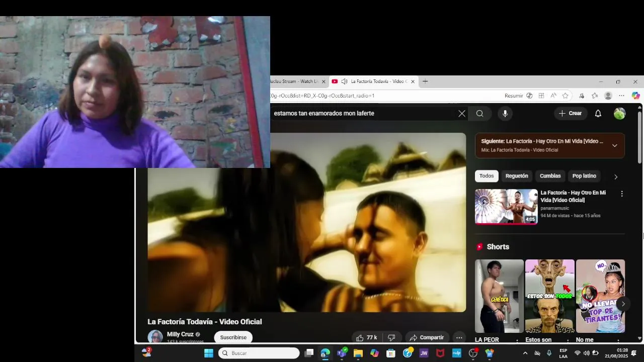
Task: Open File Explorer from the taskbar
Action: (358, 353)
